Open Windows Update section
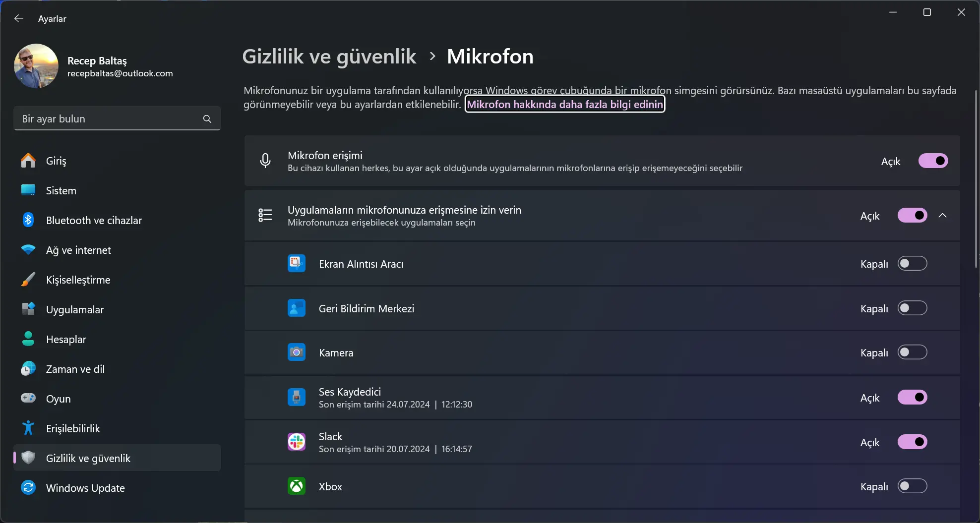980x523 pixels. (117, 488)
